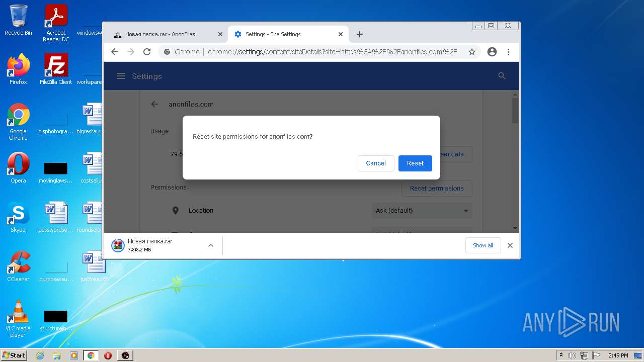The image size is (644, 362).
Task: Cancel the reset permissions dialog
Action: click(376, 163)
